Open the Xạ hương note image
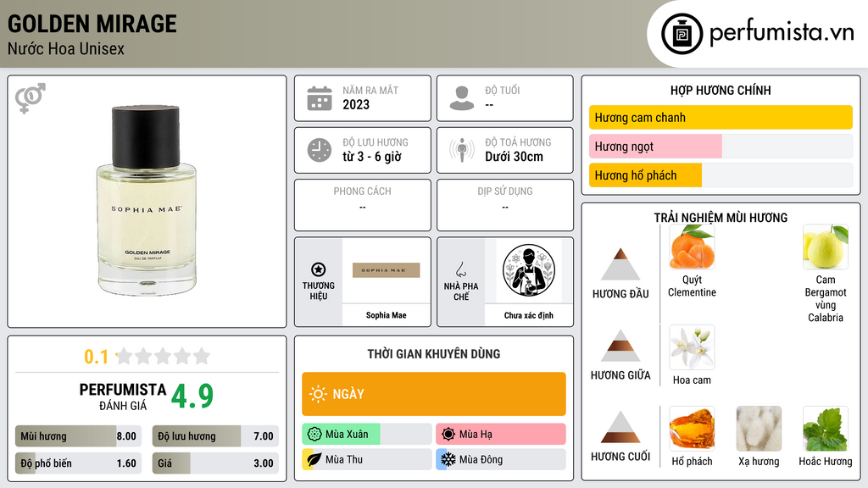 point(759,429)
